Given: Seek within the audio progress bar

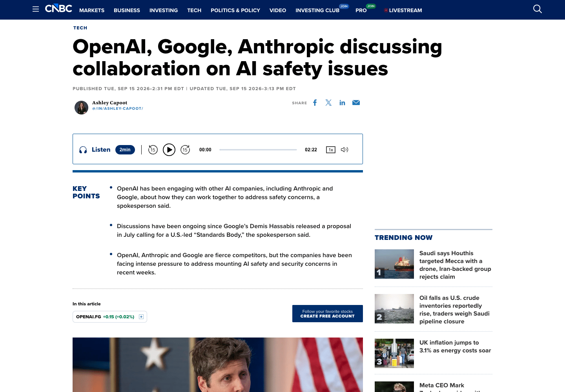Looking at the screenshot, I should 258,150.
